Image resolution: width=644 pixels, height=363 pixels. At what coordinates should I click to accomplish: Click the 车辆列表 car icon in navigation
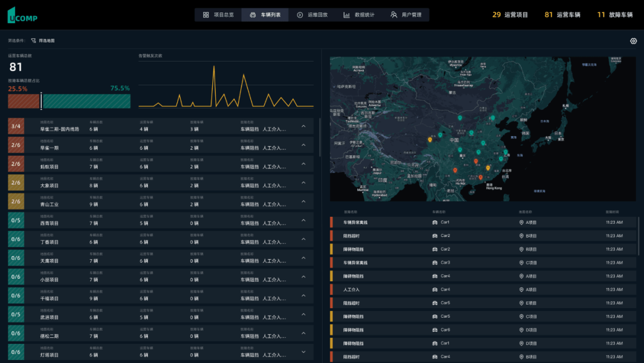(x=253, y=15)
